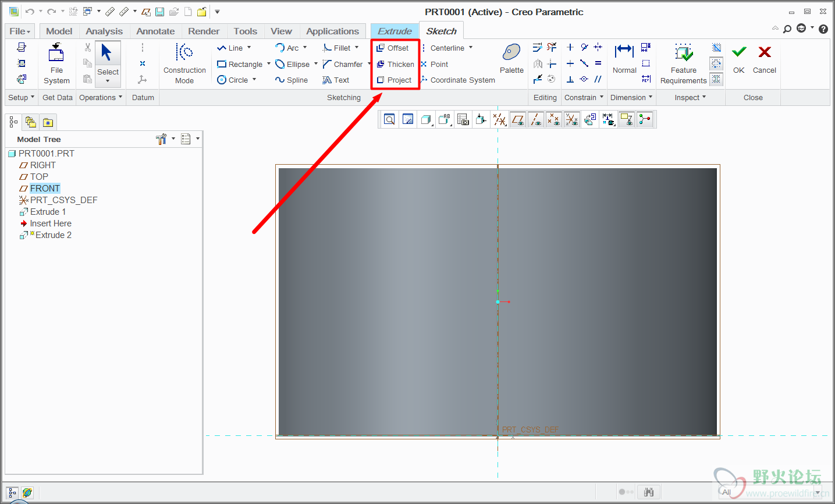Open the Display Style dropdown in graphics toolbar
This screenshot has width=835, height=504.
427,120
